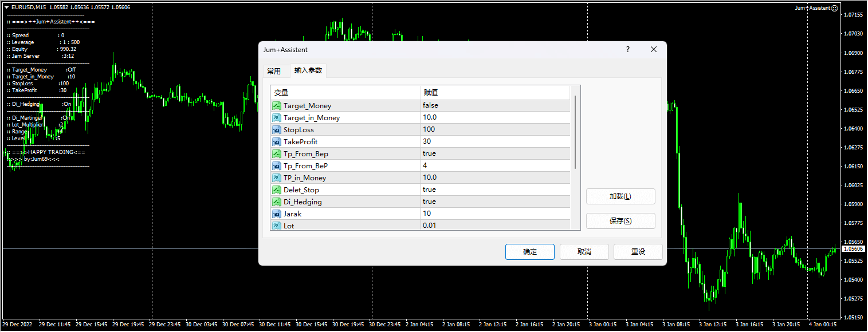Click the StopLoss integer variable icon
The height and width of the screenshot is (332, 868).
click(277, 130)
